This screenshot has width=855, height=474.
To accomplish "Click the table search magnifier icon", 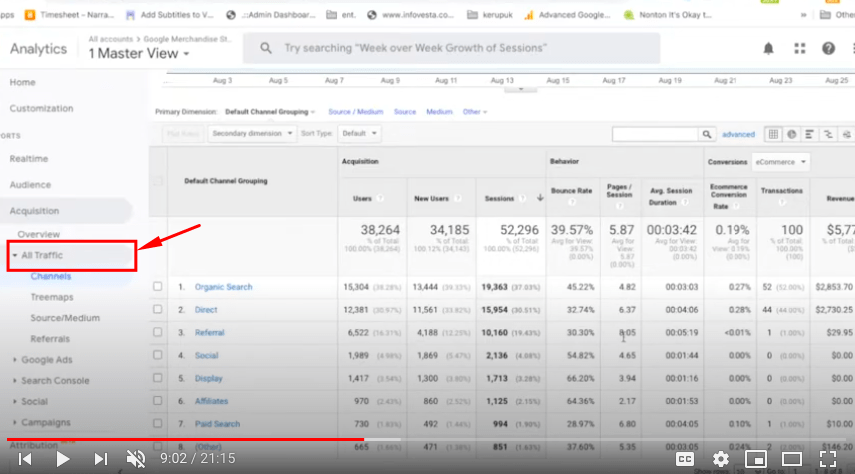I will click(x=707, y=133).
